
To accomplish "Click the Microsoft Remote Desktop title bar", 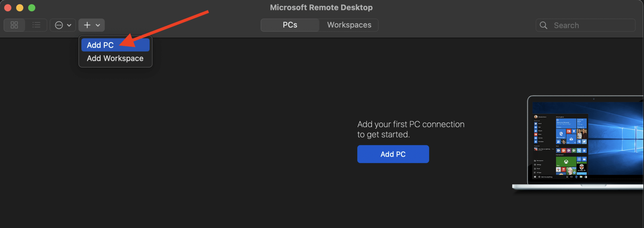I will [x=321, y=7].
